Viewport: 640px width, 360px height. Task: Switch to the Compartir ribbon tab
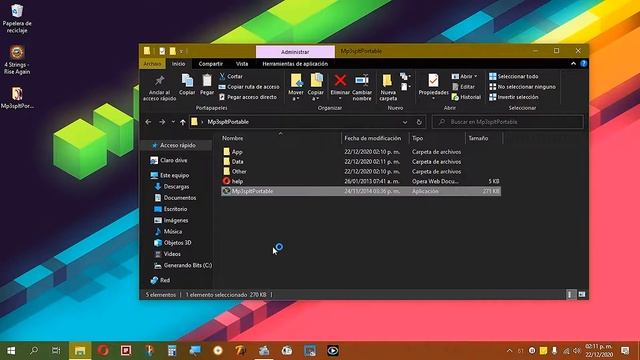(x=211, y=64)
